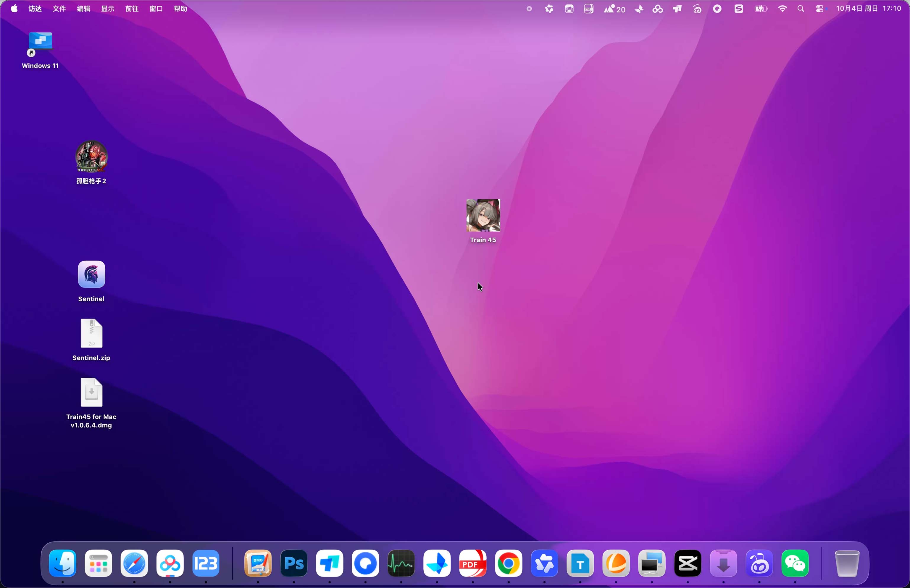This screenshot has width=910, height=588.
Task: Select the Sentinel.zip file
Action: coord(91,340)
